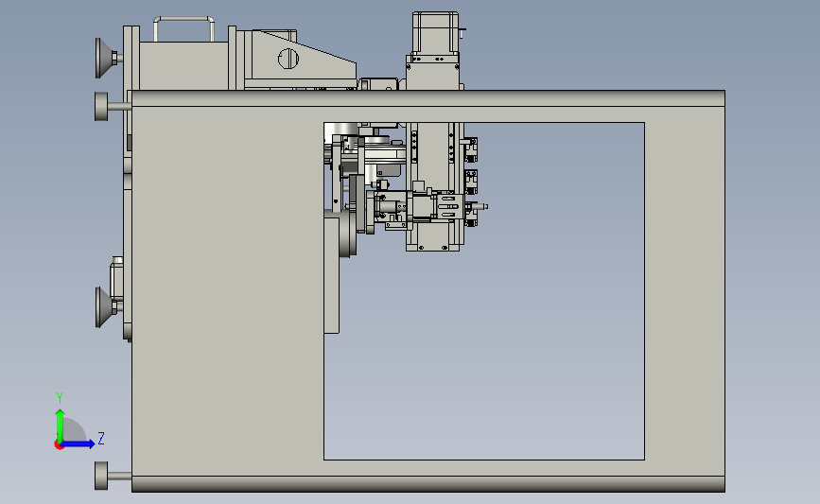Select the bottom-left adjustment knob of the frame
Image resolution: width=820 pixels, height=504 pixels.
coord(102,476)
